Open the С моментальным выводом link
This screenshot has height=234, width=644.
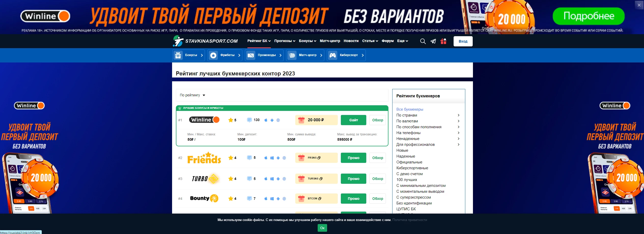[420, 191]
